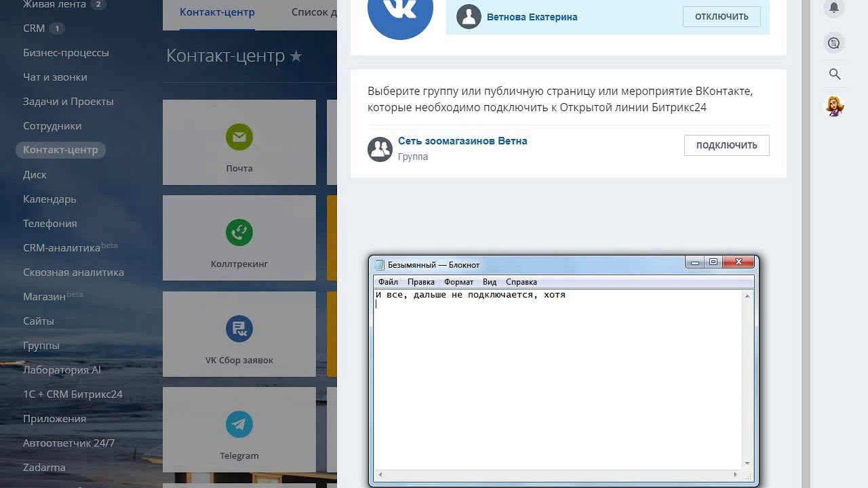Open the Файл menu in Notepad

pos(388,282)
